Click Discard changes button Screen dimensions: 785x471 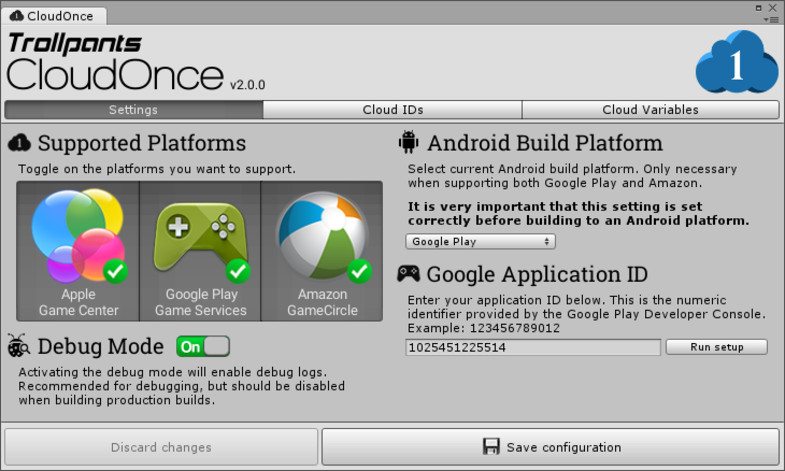tap(161, 447)
